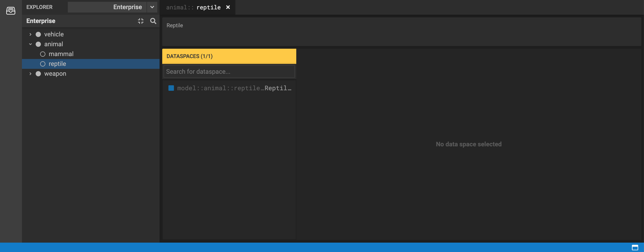Select the DATASPACES (1/1) tab header
Image resolution: width=644 pixels, height=252 pixels.
point(229,56)
